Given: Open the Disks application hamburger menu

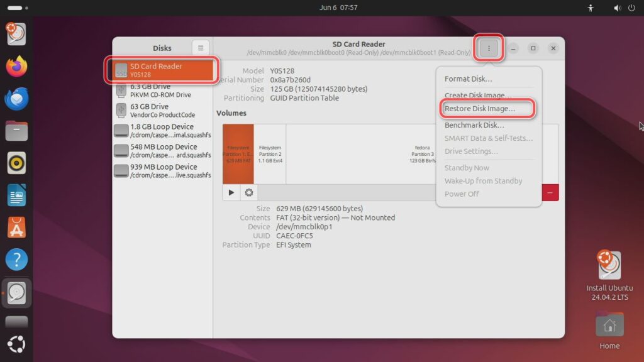Looking at the screenshot, I should (x=200, y=48).
